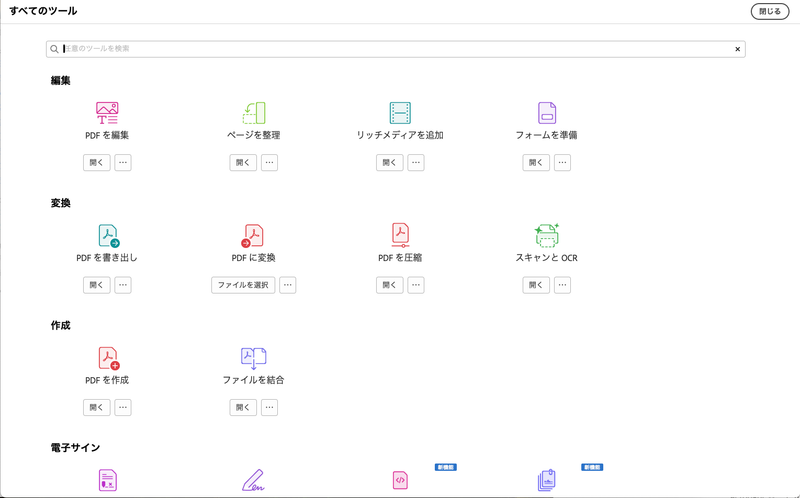The image size is (800, 498).
Task: Expand the ... menu for リッチメディアを追加
Action: pyautogui.click(x=416, y=163)
